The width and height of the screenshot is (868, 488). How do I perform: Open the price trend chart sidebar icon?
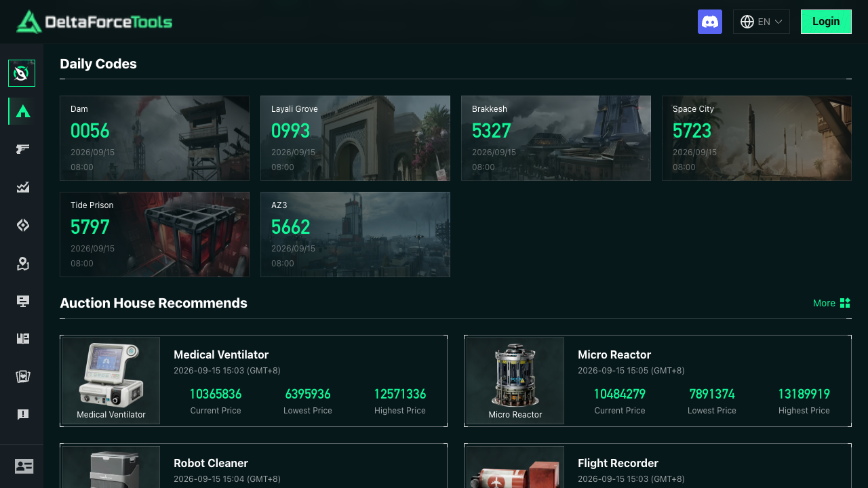pyautogui.click(x=23, y=187)
